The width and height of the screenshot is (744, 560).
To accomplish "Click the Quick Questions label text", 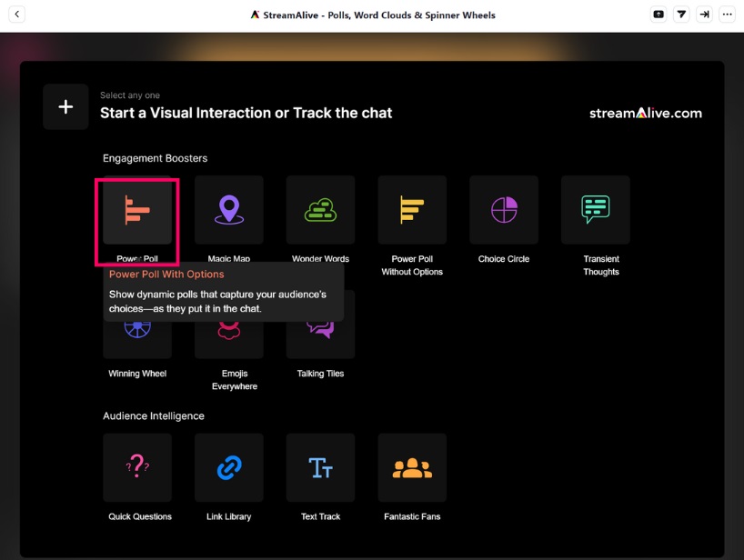I will click(x=140, y=516).
